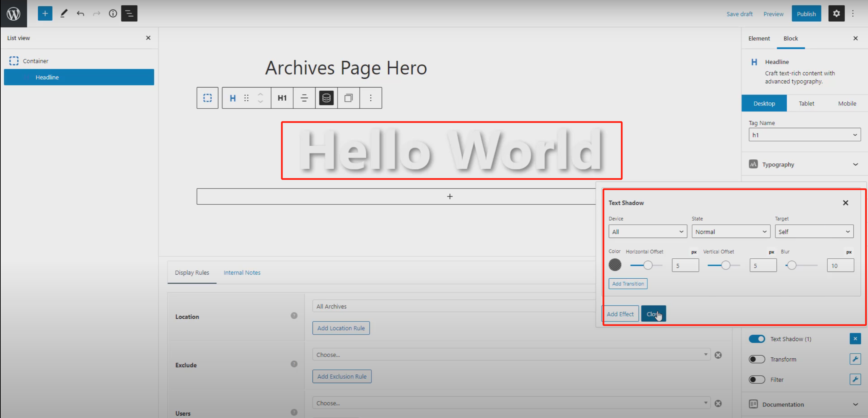This screenshot has width=868, height=418.
Task: Click the Add Transition button
Action: pos(628,284)
